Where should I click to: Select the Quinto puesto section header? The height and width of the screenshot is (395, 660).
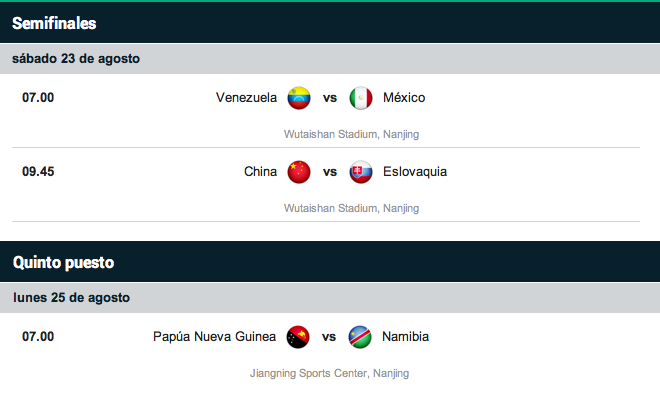pyautogui.click(x=330, y=262)
